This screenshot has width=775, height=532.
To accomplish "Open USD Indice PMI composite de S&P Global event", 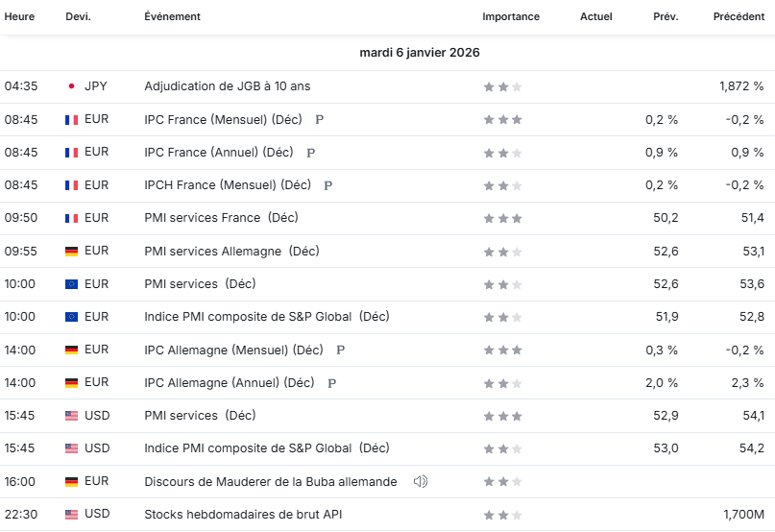I will (267, 447).
